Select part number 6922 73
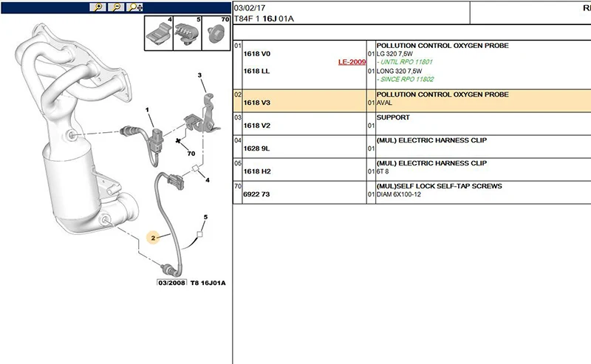The height and width of the screenshot is (364, 591). coord(256,194)
